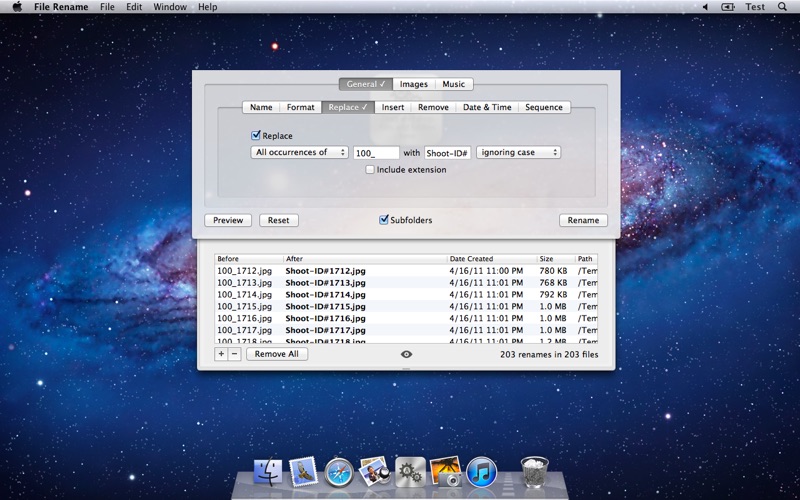This screenshot has width=800, height=500.
Task: Select the Insert sub-tab
Action: pyautogui.click(x=393, y=107)
